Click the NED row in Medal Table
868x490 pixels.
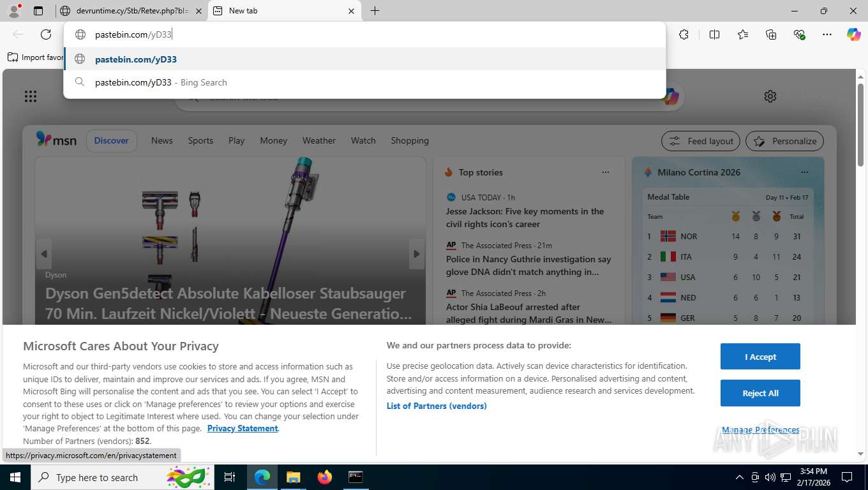click(x=728, y=297)
